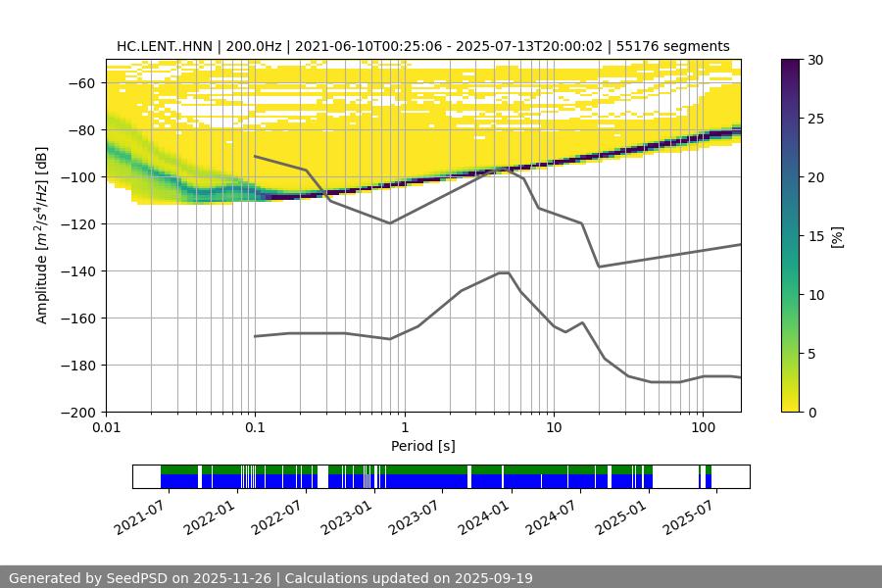882x588 pixels.
Task: Click the colorbar percent label [%]
Action: pos(836,236)
